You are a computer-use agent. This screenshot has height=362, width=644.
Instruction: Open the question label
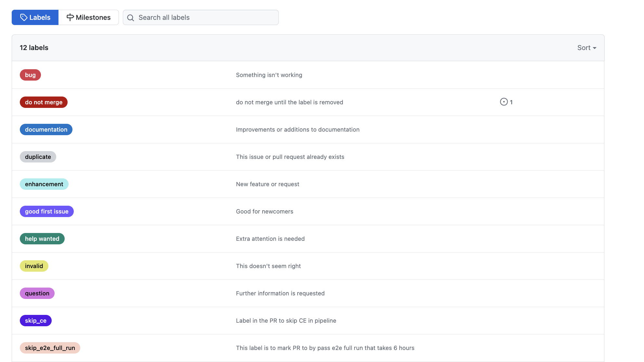37,293
